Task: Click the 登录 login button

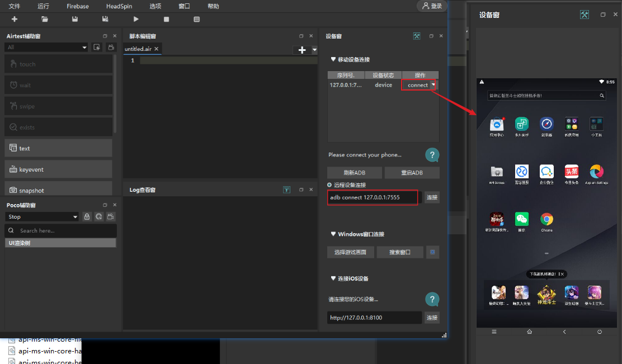Action: pyautogui.click(x=432, y=6)
